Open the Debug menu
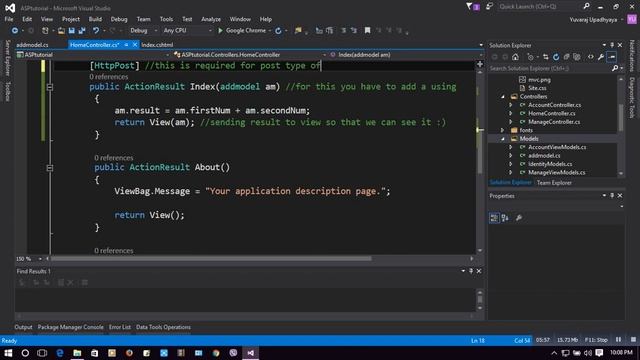 [x=119, y=19]
